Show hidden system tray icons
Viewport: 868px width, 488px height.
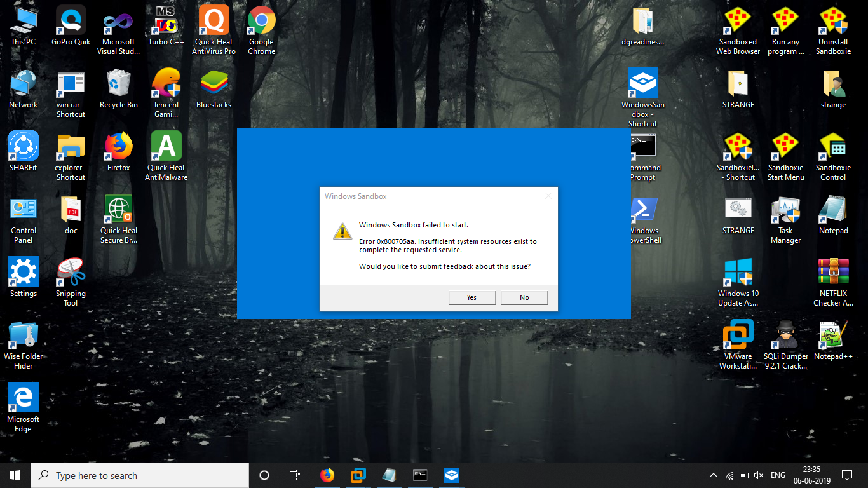(714, 475)
